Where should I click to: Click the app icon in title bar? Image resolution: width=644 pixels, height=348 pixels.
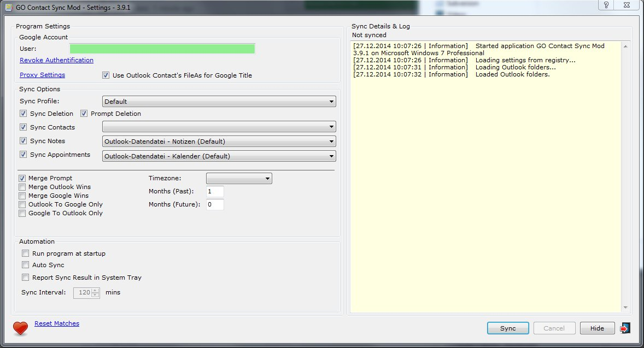[9, 8]
